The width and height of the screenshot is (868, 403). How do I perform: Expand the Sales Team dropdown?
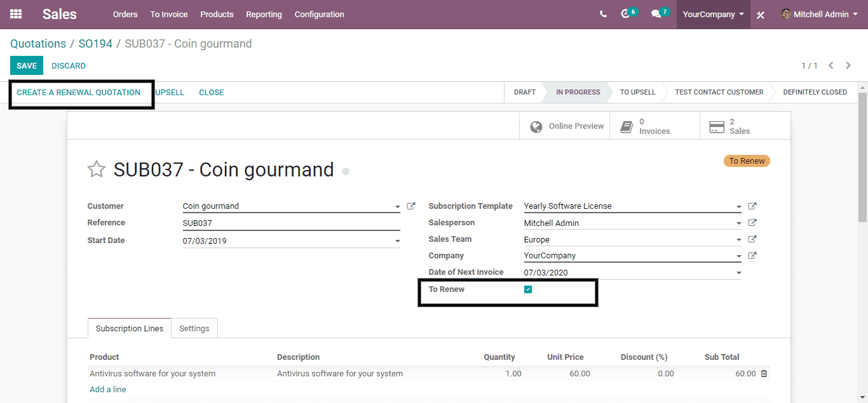click(738, 240)
